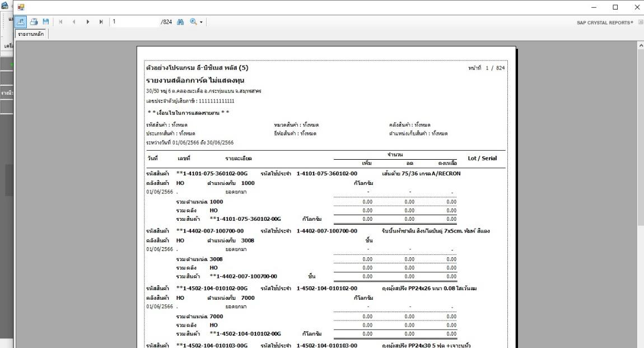Click the vertical scrollbar up arrow
The image size is (644, 348).
pyautogui.click(x=640, y=45)
